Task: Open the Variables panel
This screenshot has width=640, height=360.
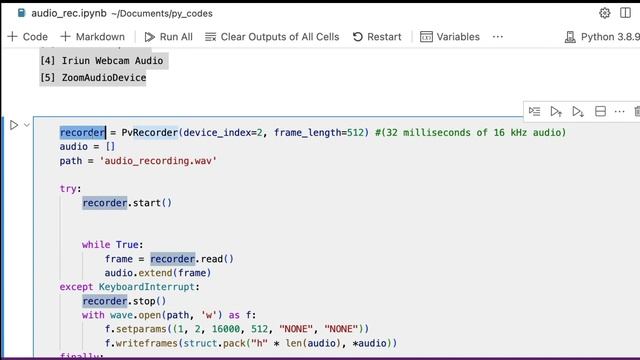Action: pyautogui.click(x=450, y=37)
